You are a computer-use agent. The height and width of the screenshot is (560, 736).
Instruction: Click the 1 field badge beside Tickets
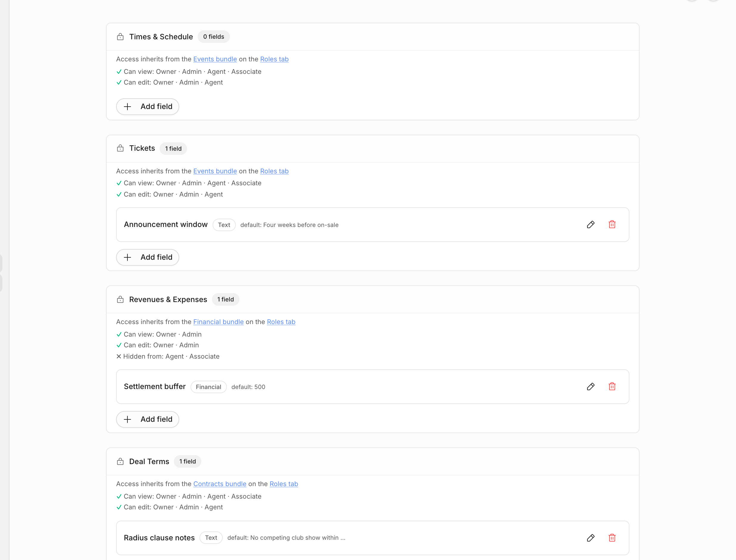(173, 148)
